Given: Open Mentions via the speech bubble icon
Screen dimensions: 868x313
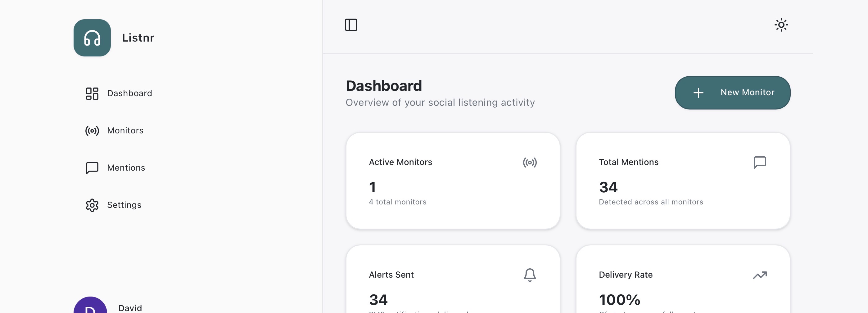Looking at the screenshot, I should (92, 168).
